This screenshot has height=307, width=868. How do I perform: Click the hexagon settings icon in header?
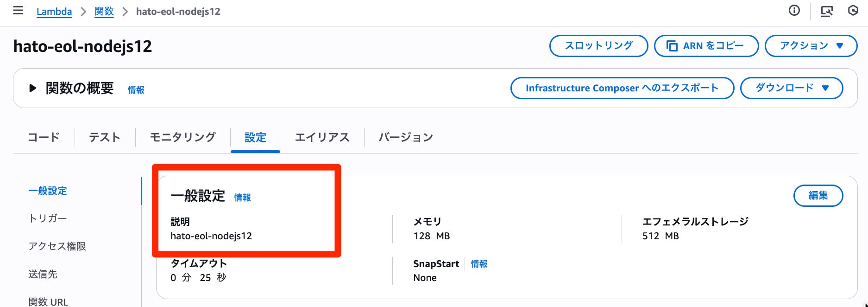[x=853, y=11]
